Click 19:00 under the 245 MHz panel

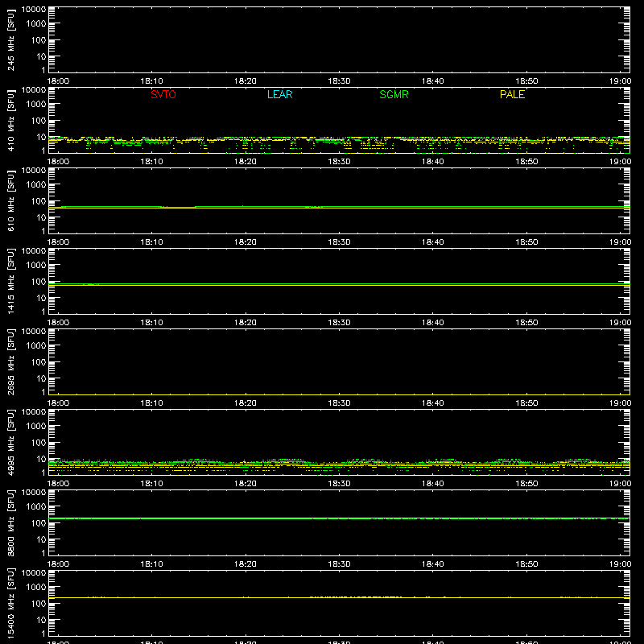click(620, 81)
